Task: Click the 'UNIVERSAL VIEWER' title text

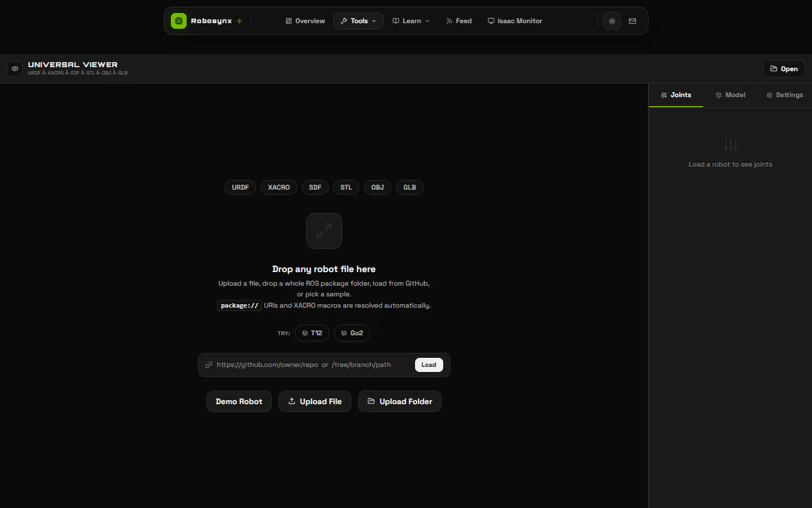Action: pos(73,64)
